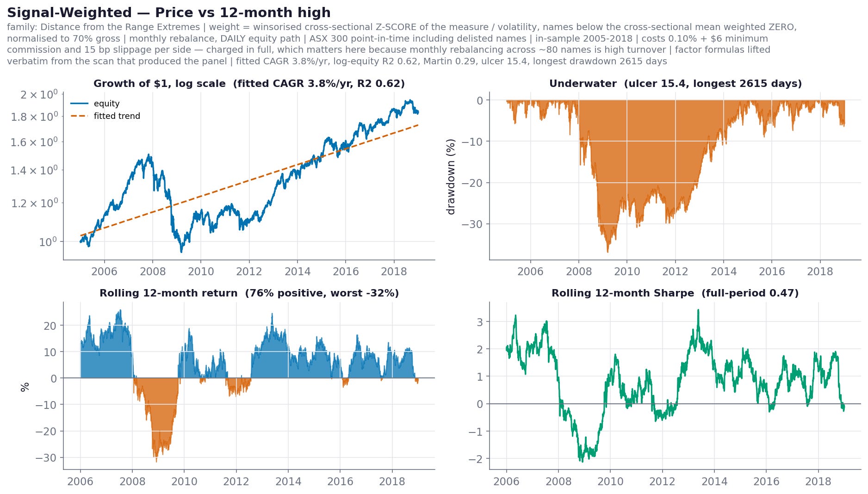Click the equity curve peak near 2018
This screenshot has height=494, width=868.
pyautogui.click(x=409, y=101)
